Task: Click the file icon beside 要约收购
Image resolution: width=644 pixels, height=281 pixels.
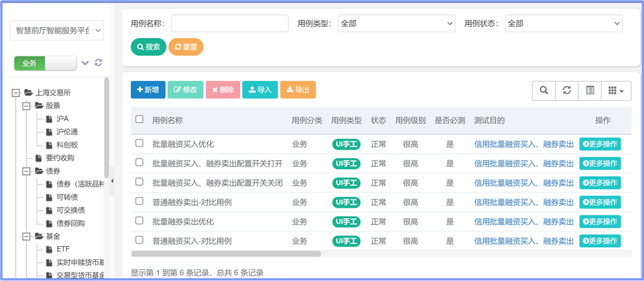Action: click(x=39, y=158)
